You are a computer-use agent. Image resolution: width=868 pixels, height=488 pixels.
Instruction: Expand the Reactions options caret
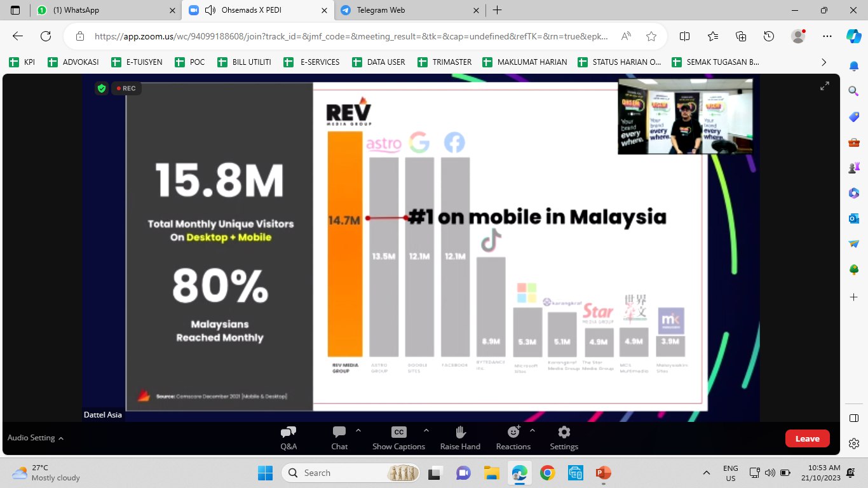point(532,430)
